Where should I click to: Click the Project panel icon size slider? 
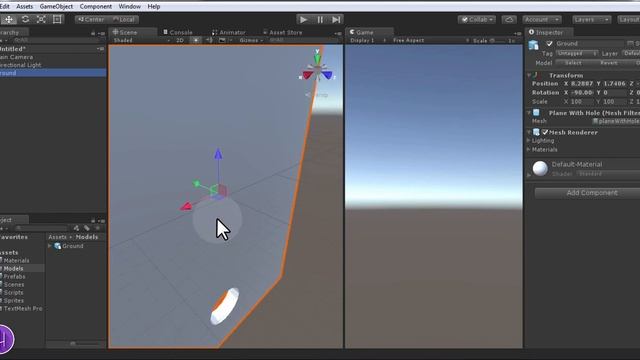pyautogui.click(x=73, y=344)
